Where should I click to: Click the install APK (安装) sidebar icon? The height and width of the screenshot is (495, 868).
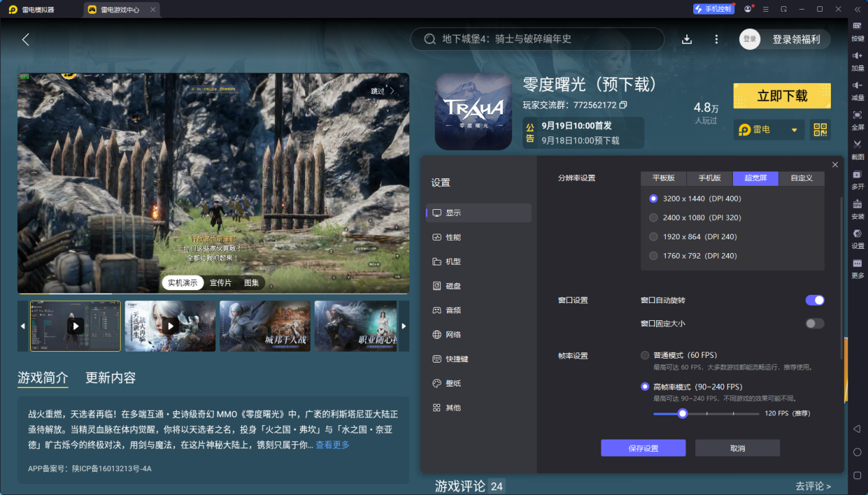coord(857,205)
